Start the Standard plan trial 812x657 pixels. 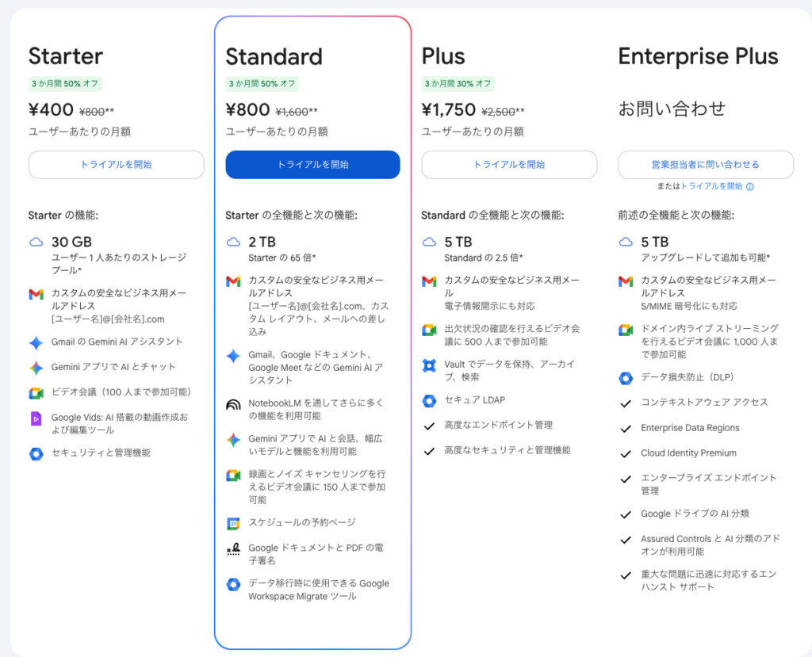click(x=312, y=165)
